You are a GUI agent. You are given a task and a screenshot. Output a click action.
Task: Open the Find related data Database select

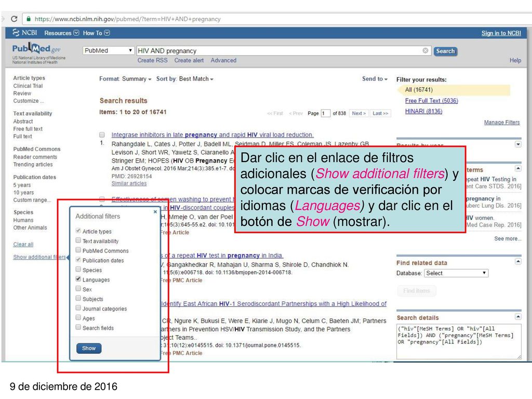456,273
